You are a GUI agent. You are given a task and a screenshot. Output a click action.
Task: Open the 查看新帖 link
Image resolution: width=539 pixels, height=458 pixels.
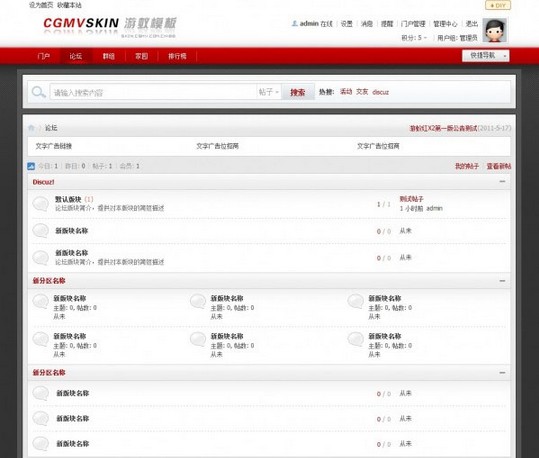pyautogui.click(x=499, y=166)
